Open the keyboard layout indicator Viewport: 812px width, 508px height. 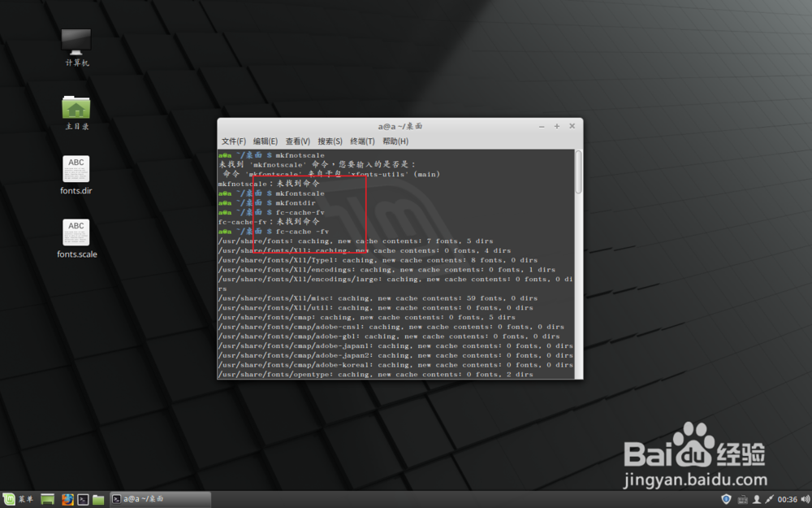pyautogui.click(x=742, y=499)
